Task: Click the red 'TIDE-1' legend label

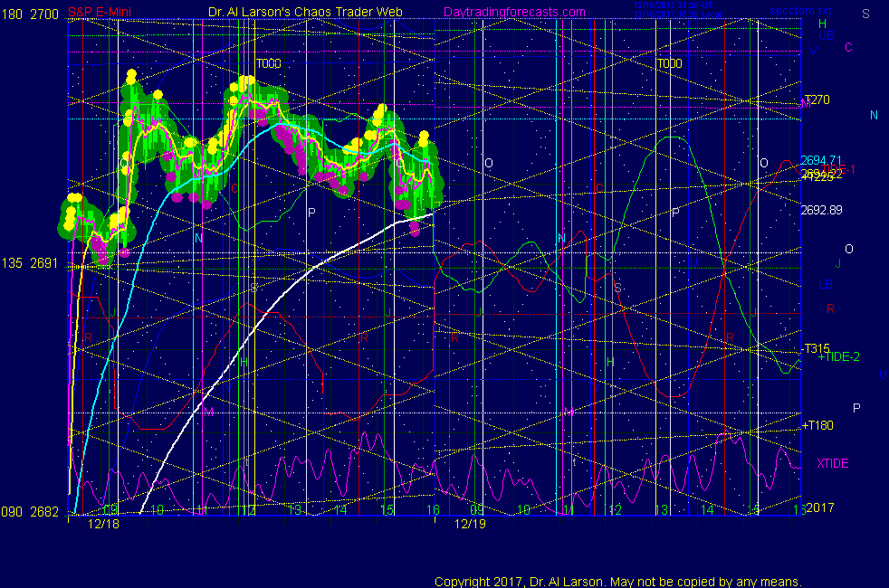Action: coord(839,169)
